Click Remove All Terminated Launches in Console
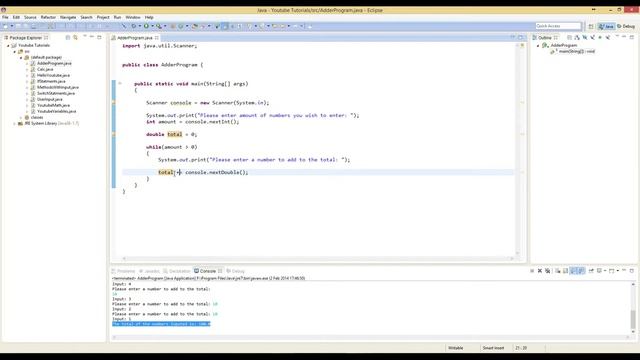This screenshot has height=360, width=640. coord(547,271)
